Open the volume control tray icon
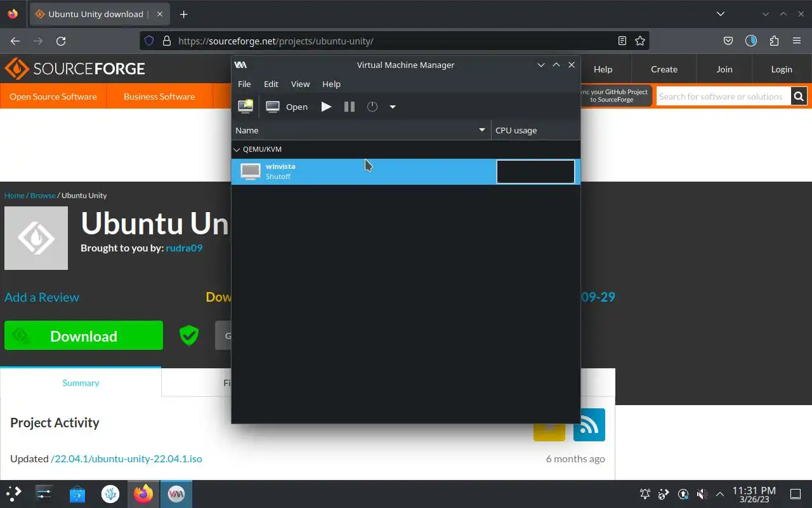The image size is (812, 508). (x=702, y=494)
